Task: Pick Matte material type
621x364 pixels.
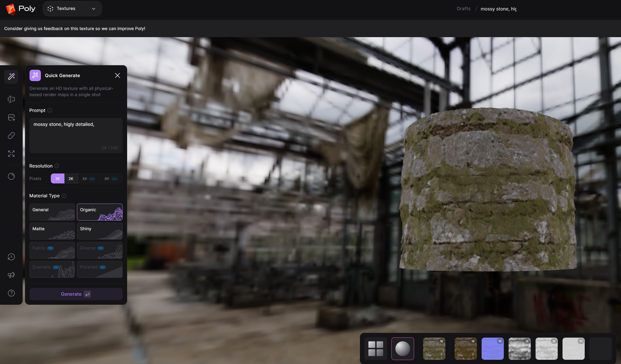Action: tap(52, 231)
